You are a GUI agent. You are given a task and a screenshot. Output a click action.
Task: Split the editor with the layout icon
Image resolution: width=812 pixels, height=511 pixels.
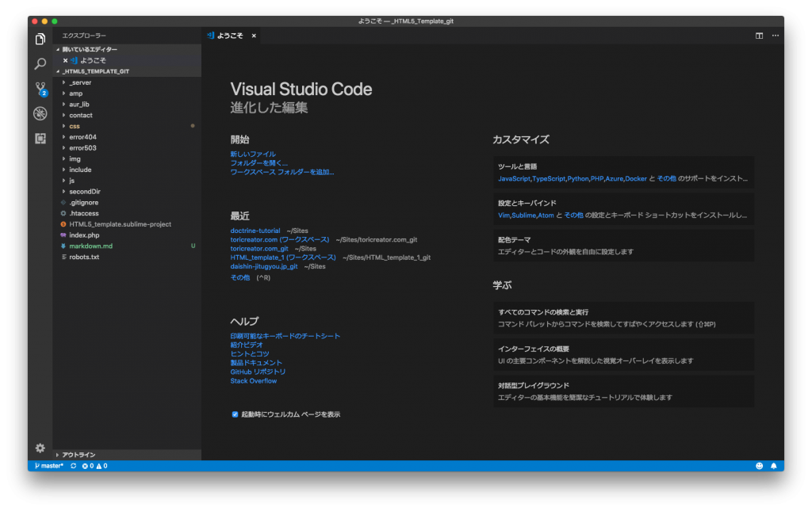pyautogui.click(x=759, y=36)
